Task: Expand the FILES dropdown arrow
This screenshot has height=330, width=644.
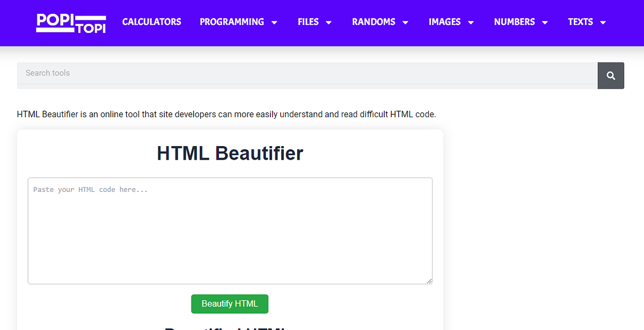Action: [330, 22]
